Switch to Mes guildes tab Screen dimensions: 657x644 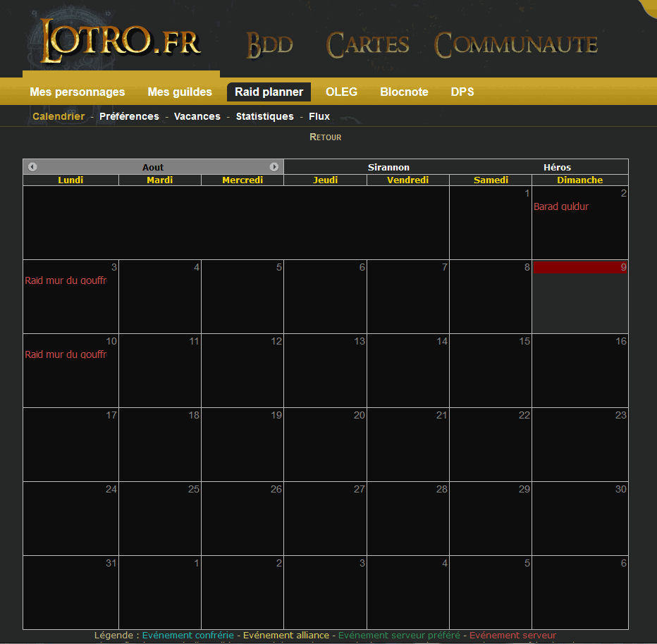pos(180,92)
